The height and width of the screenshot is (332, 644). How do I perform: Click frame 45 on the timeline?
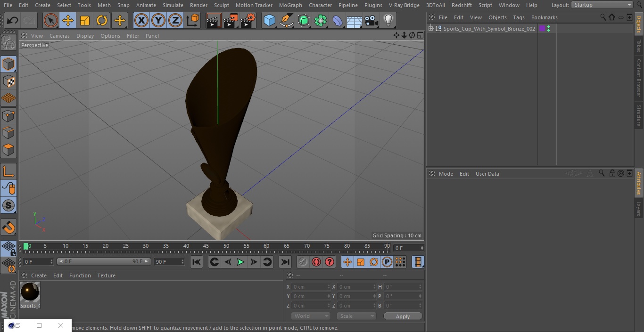coord(206,246)
